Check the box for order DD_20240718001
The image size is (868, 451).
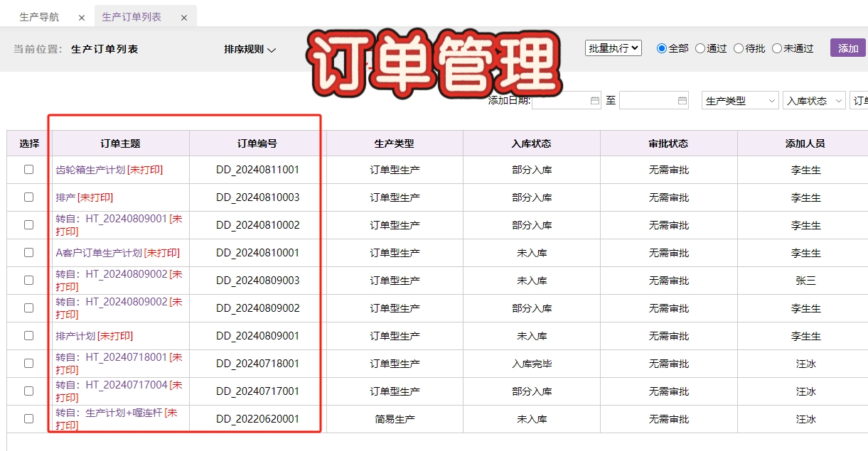[x=29, y=364]
